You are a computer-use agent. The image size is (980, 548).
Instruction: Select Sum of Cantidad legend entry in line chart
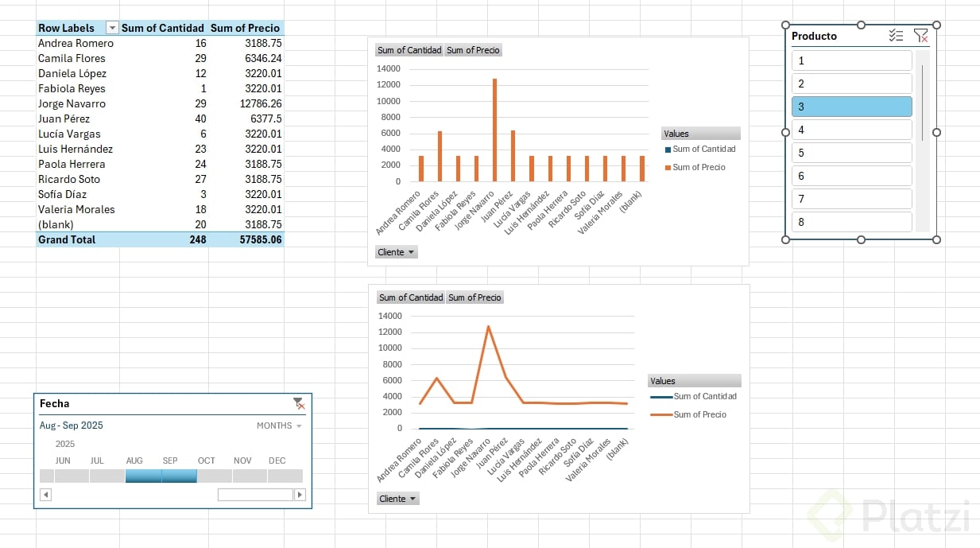693,396
